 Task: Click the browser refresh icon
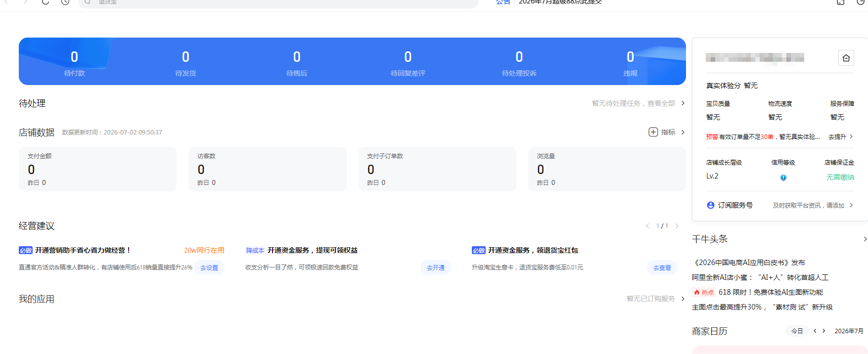tap(46, 2)
